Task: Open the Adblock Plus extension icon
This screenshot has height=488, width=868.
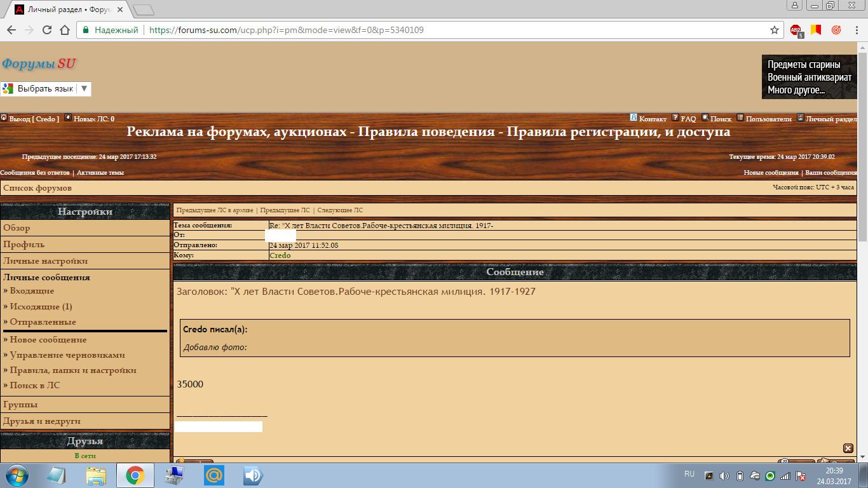Action: [x=796, y=30]
